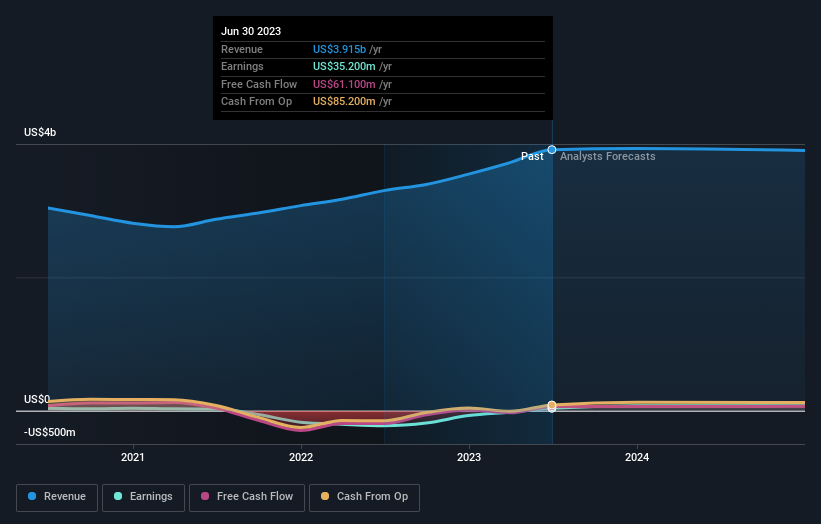821x524 pixels.
Task: Select the 2021 x-axis label
Action: pos(132,457)
